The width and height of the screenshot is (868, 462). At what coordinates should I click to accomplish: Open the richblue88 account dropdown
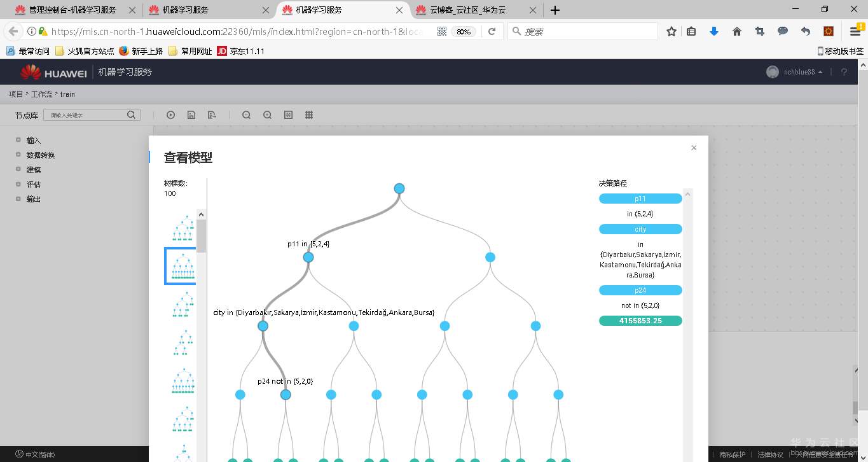(x=795, y=73)
